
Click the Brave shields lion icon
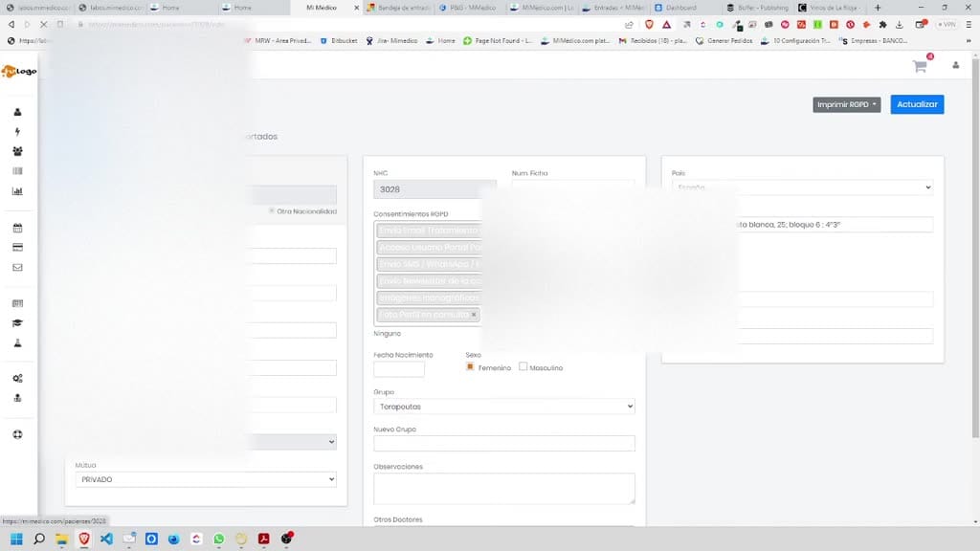650,24
